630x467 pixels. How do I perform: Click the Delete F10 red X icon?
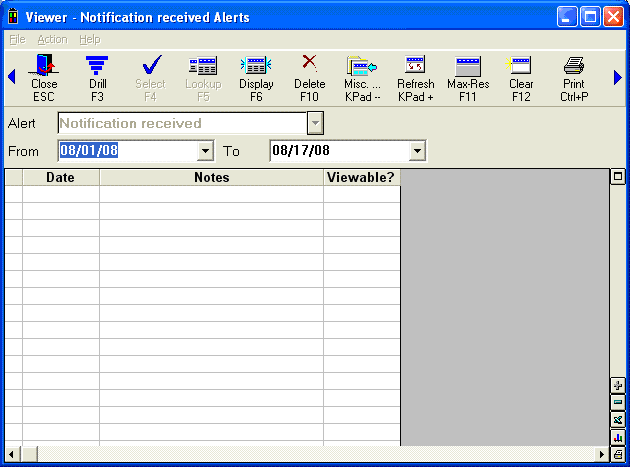[x=310, y=65]
